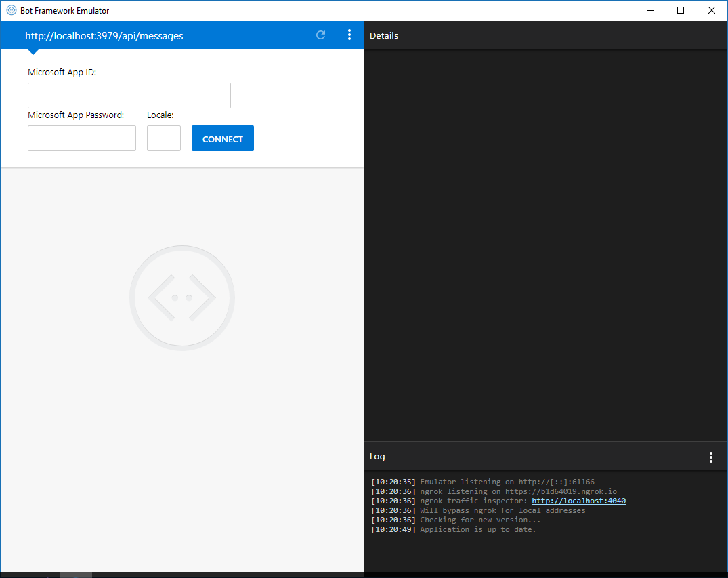Open the Log panel three-dot menu

(710, 457)
